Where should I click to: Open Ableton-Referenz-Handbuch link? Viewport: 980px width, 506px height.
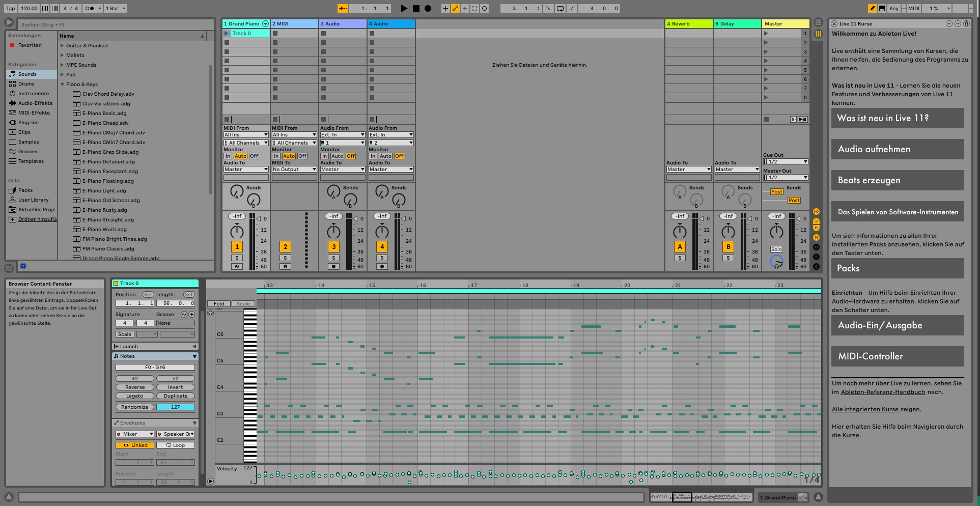883,392
